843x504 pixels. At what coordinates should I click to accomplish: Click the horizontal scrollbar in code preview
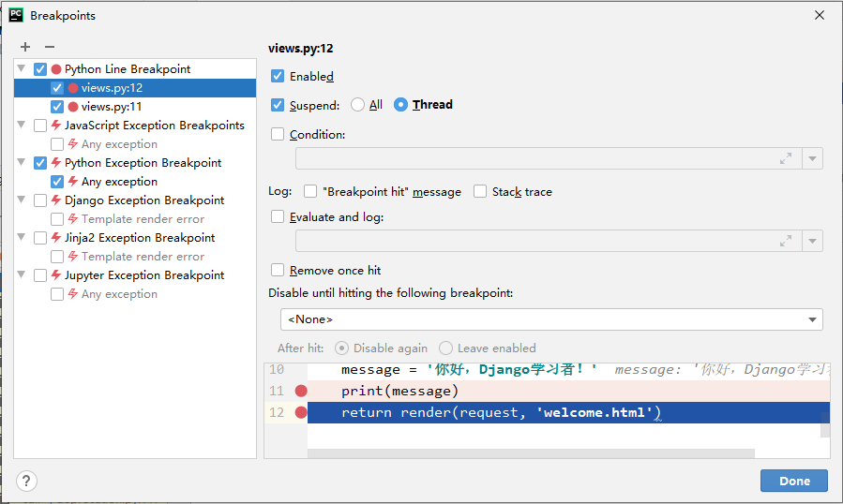[x=531, y=454]
